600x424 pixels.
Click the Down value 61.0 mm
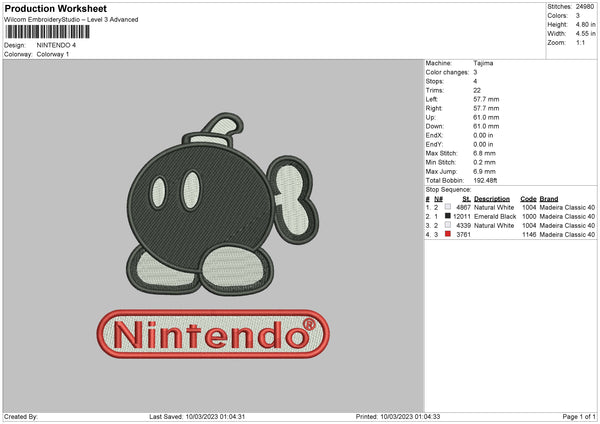[486, 126]
